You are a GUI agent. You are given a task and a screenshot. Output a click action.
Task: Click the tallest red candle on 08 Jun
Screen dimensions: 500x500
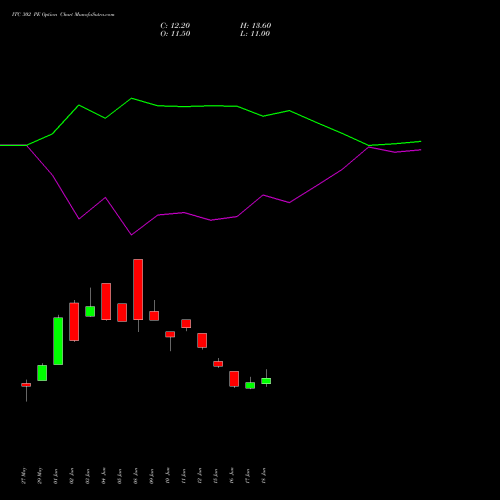138,289
